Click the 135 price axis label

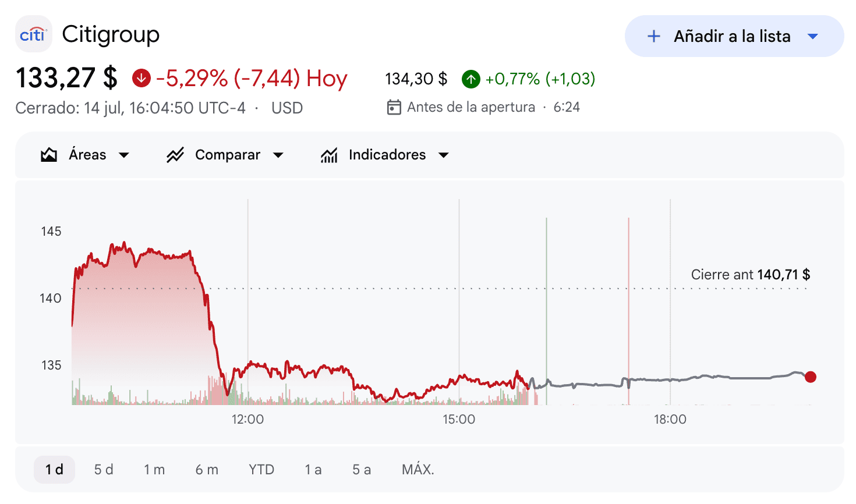tap(51, 365)
